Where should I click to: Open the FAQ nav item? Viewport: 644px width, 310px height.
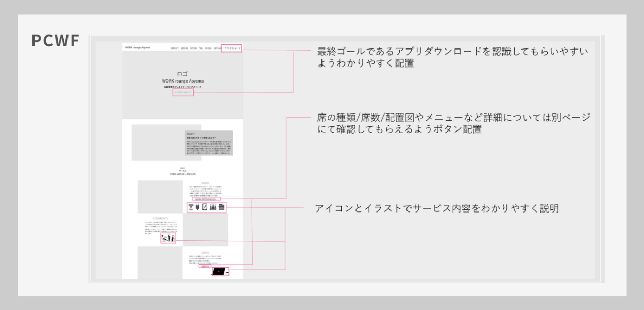click(x=200, y=48)
